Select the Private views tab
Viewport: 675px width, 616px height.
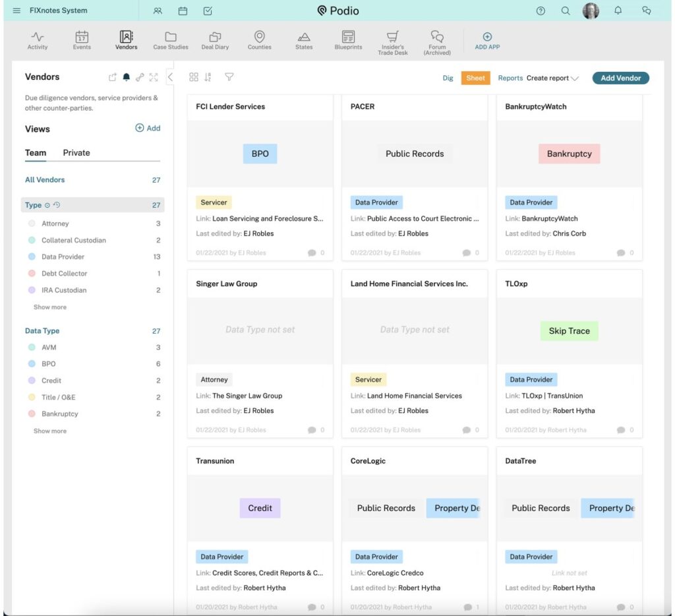pos(76,153)
